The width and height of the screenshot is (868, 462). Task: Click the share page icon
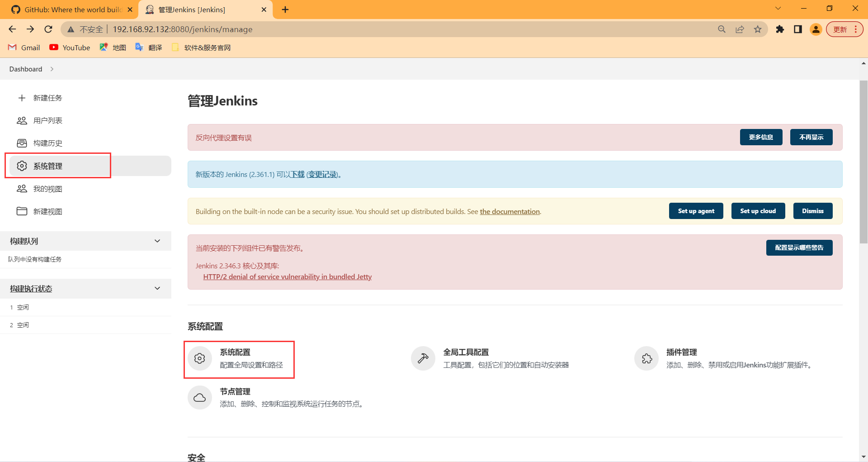click(x=740, y=29)
